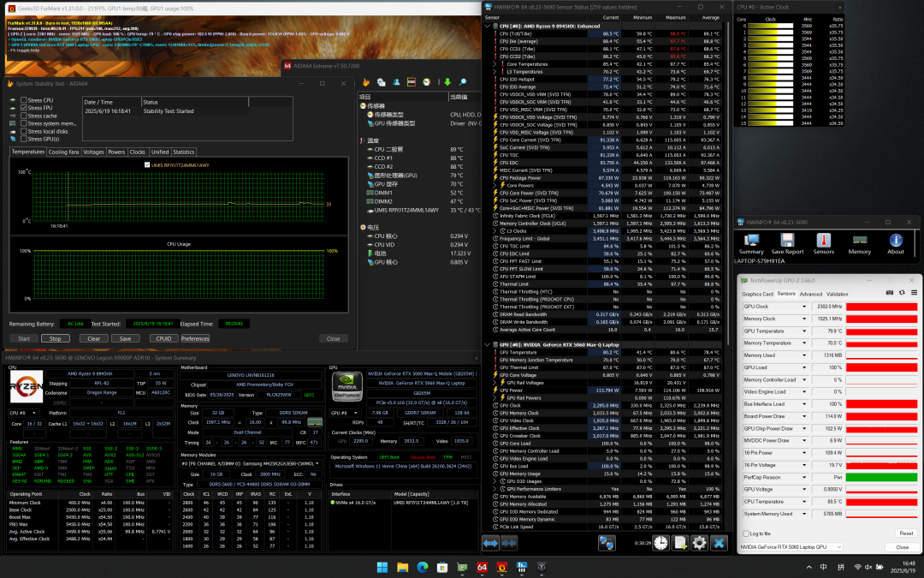Click the green download arrow in AIDA64 toolbar
The width and height of the screenshot is (924, 578).
447,82
